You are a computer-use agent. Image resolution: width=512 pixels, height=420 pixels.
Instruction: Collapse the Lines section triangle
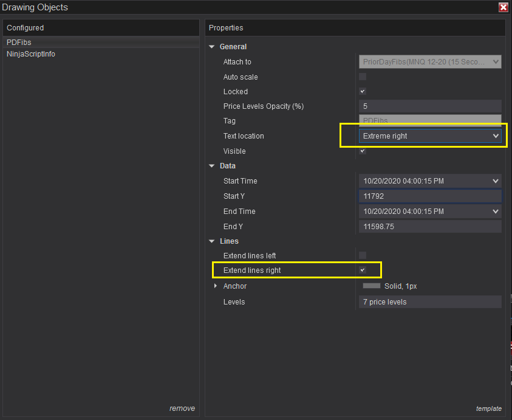pyautogui.click(x=212, y=241)
